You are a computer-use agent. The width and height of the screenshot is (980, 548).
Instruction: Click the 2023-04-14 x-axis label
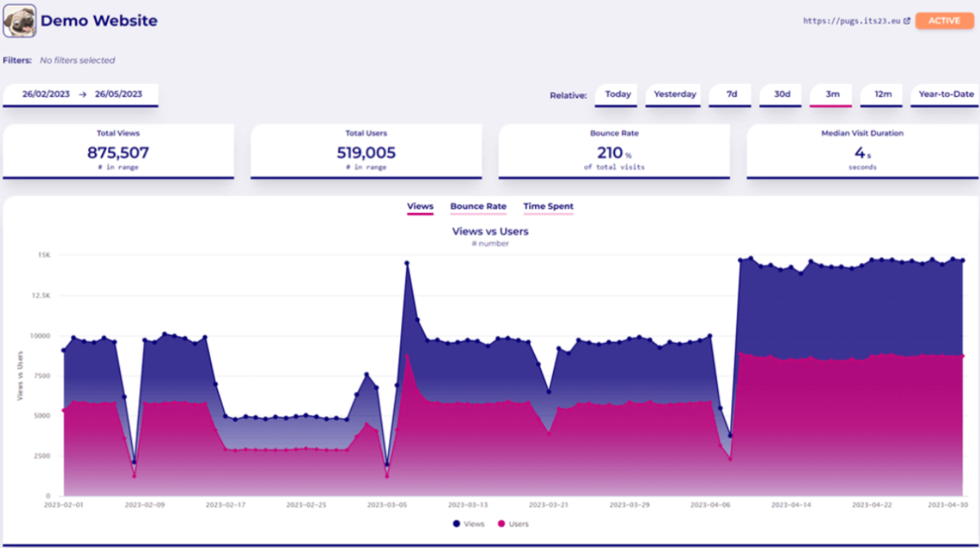click(791, 506)
